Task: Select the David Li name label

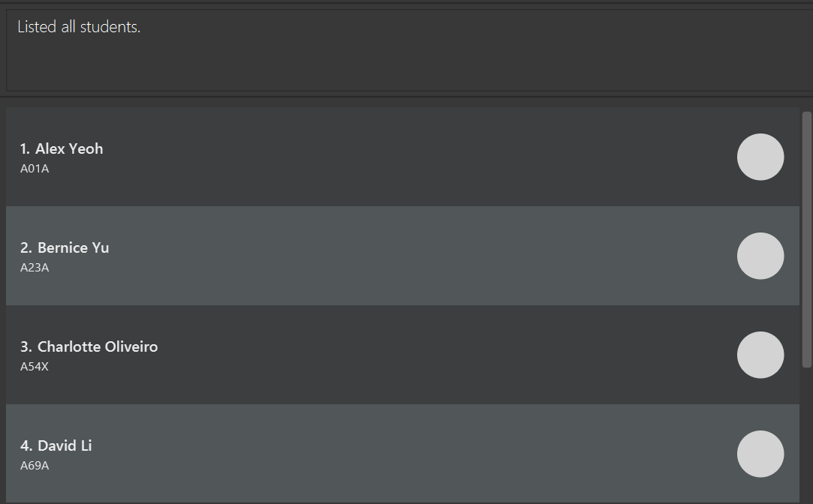Action: pyautogui.click(x=65, y=445)
